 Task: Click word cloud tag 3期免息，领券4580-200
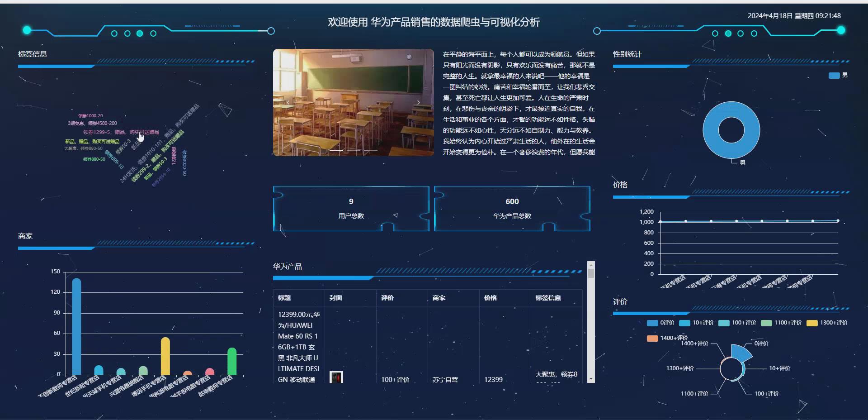coord(92,123)
